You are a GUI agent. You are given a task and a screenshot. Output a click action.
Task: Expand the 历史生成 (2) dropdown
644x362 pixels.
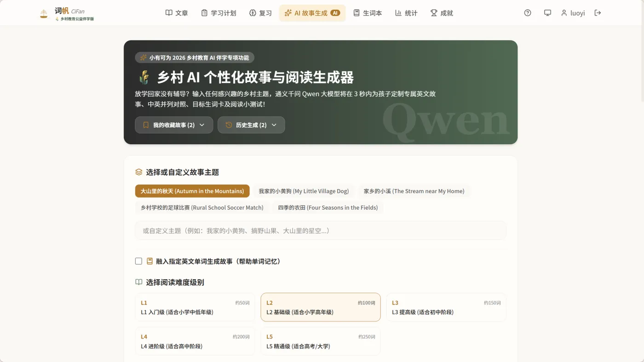251,125
